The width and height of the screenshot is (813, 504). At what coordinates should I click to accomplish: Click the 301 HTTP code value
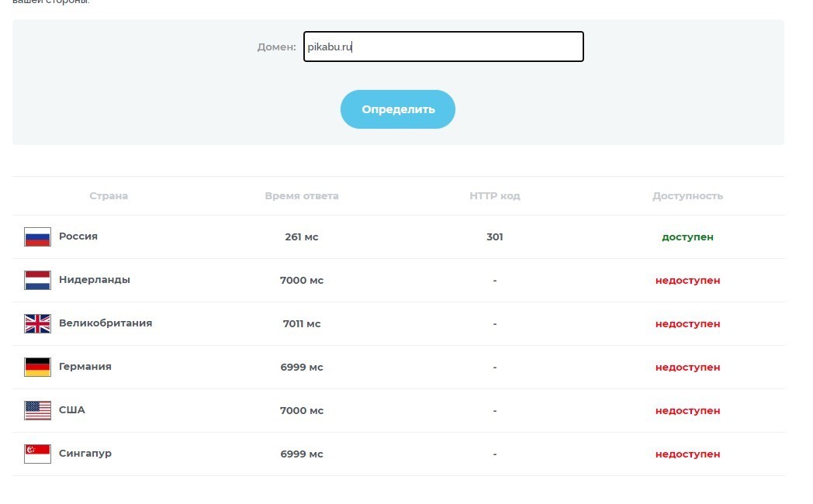click(495, 237)
